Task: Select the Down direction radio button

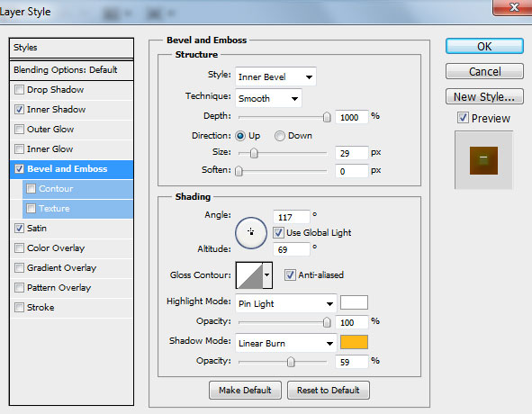Action: [280, 136]
